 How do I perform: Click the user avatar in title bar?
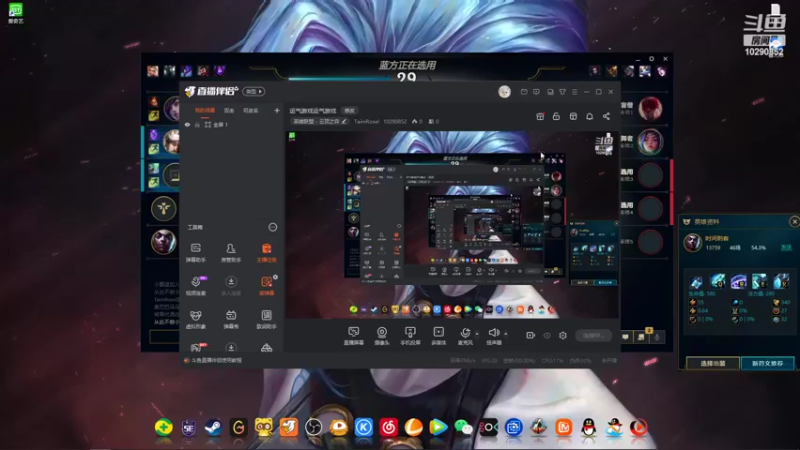504,92
